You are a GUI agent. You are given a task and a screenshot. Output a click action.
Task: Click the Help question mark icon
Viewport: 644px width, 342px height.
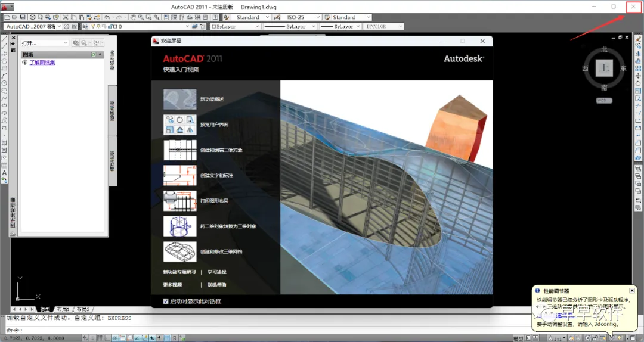click(215, 17)
